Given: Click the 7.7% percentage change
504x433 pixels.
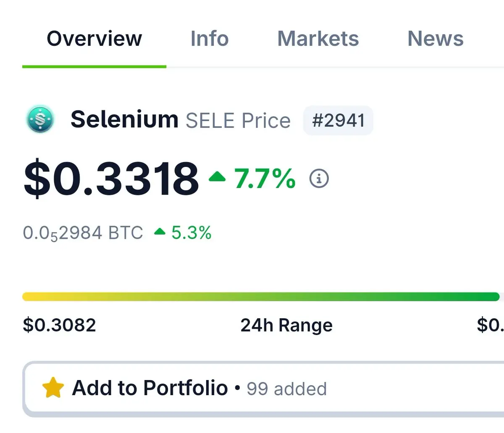Looking at the screenshot, I should point(265,178).
